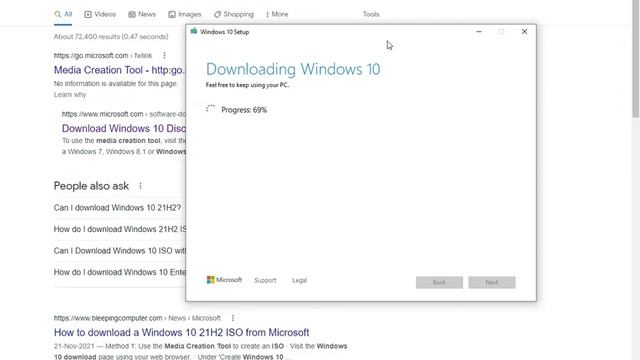This screenshot has width=640, height=360.
Task: Click the Shopping tab tag icon
Action: point(218,14)
